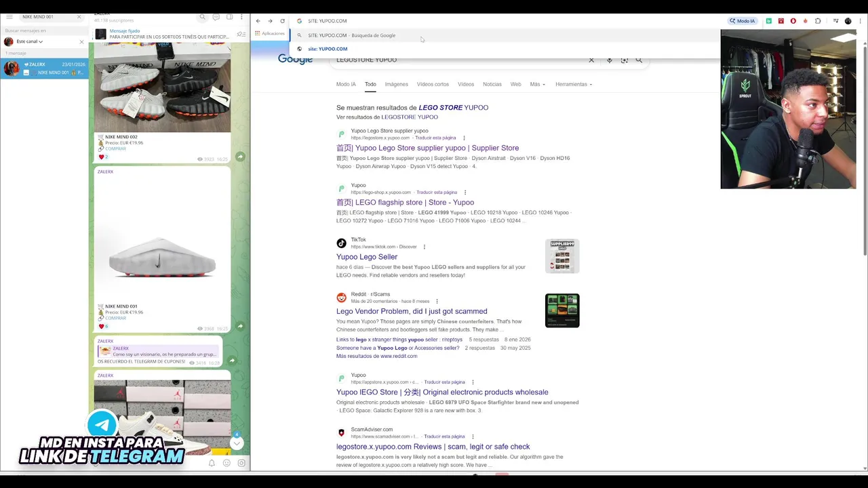
Task: Toggle heart reaction on NIKE MIND 001 post
Action: [104, 326]
